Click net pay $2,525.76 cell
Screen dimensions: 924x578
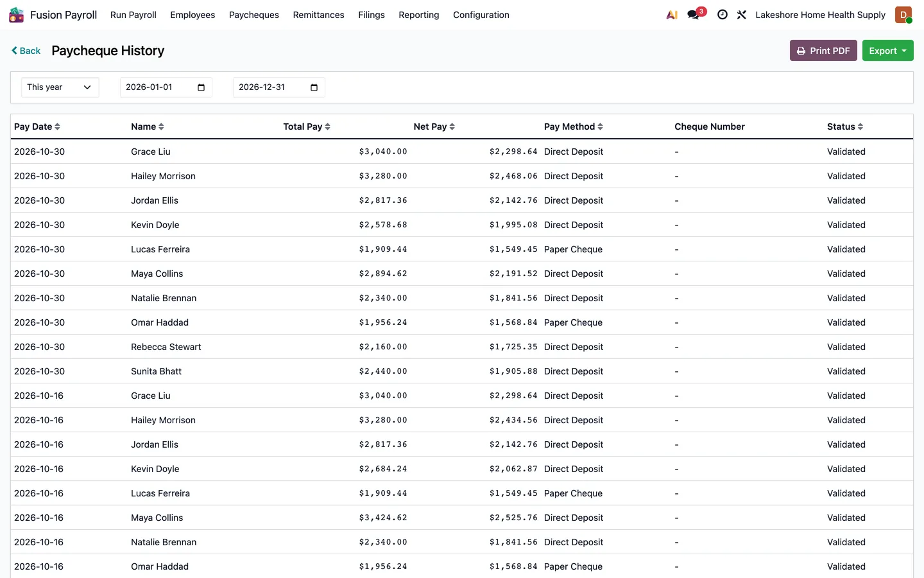tap(513, 518)
